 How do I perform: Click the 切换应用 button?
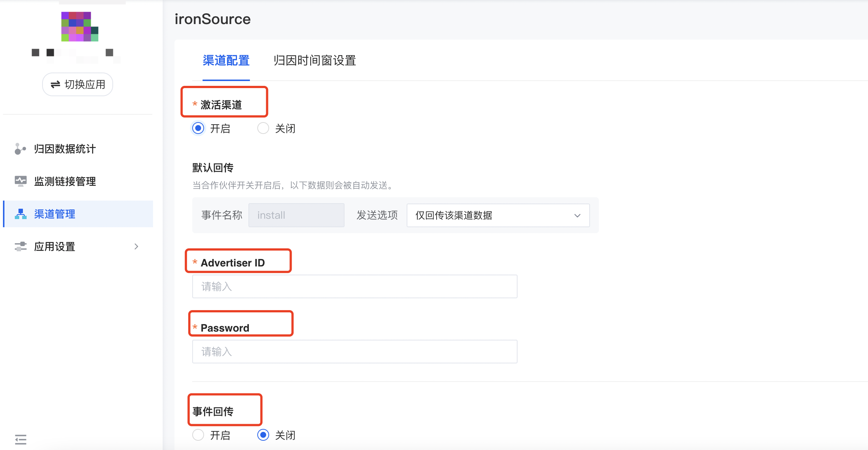pyautogui.click(x=77, y=84)
